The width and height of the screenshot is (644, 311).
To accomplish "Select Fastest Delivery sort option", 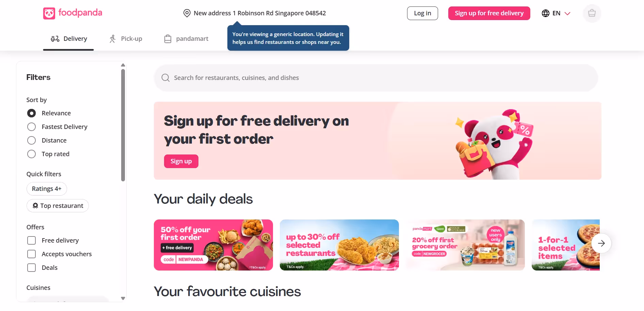I will 31,127.
